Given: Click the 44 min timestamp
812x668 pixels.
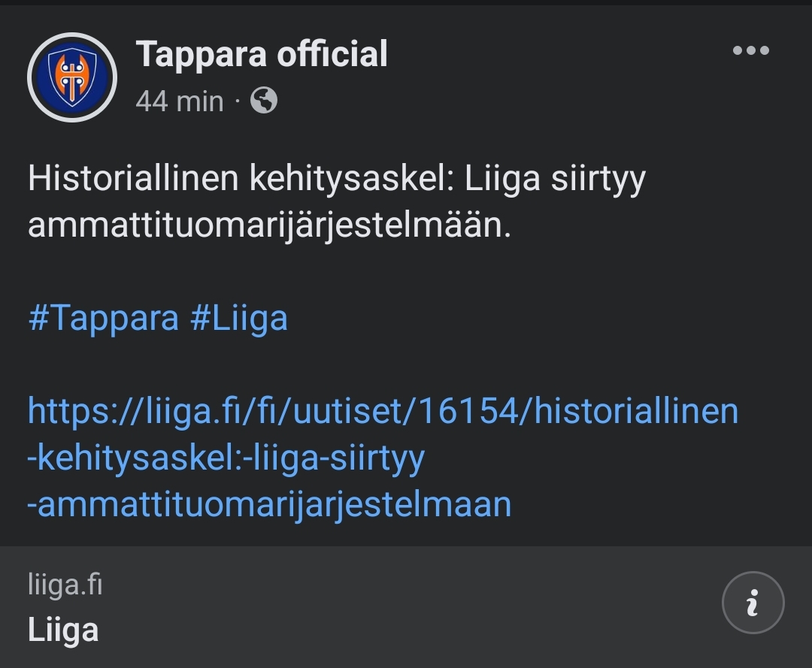Looking at the screenshot, I should click(x=180, y=101).
